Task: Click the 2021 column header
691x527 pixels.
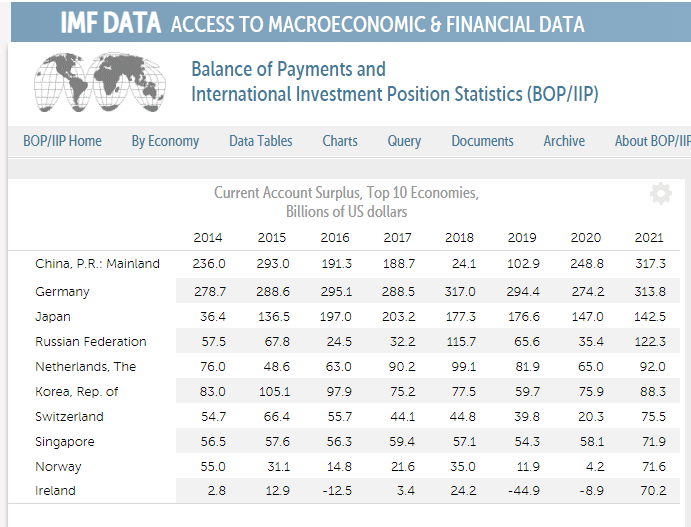Action: (x=649, y=238)
